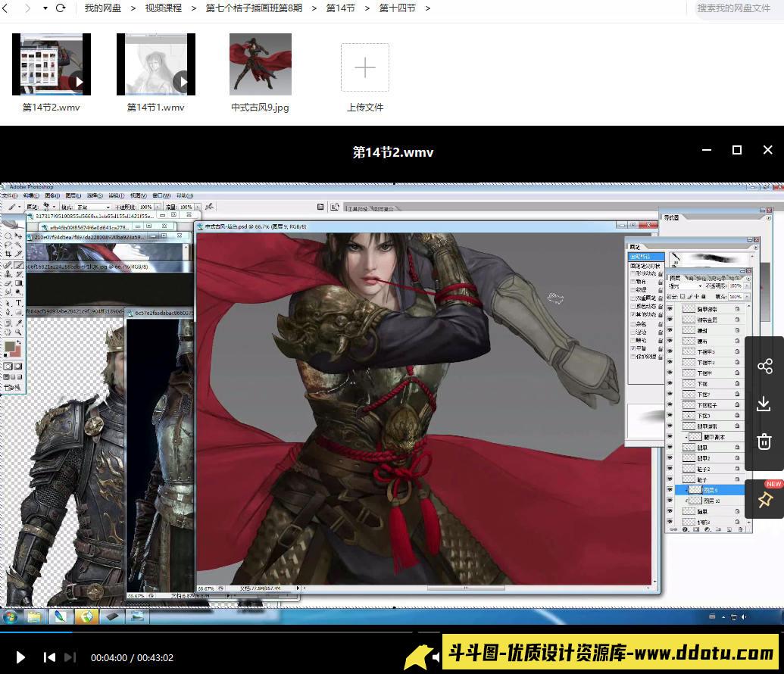Click the pin icon marked NEW
Viewport: 784px width, 674px height.
tap(765, 500)
